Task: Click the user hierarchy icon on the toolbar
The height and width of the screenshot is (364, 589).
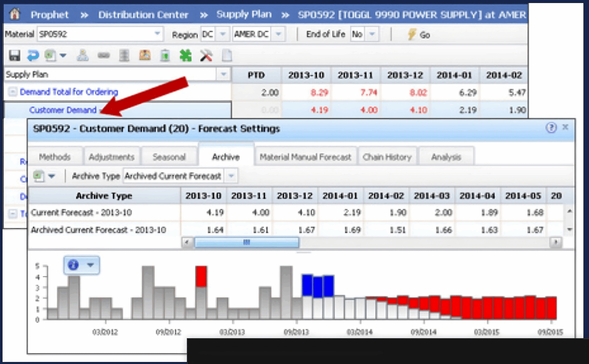Action: pos(83,55)
